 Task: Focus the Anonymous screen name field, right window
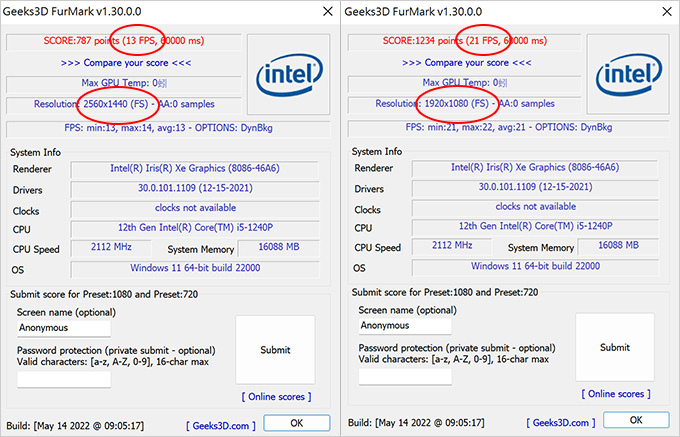(x=405, y=326)
